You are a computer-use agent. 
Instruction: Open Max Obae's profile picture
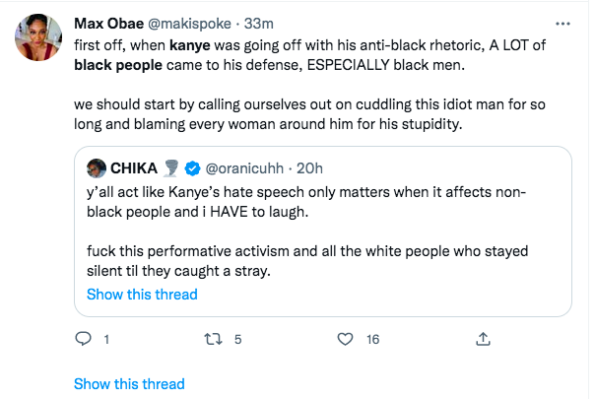(38, 37)
